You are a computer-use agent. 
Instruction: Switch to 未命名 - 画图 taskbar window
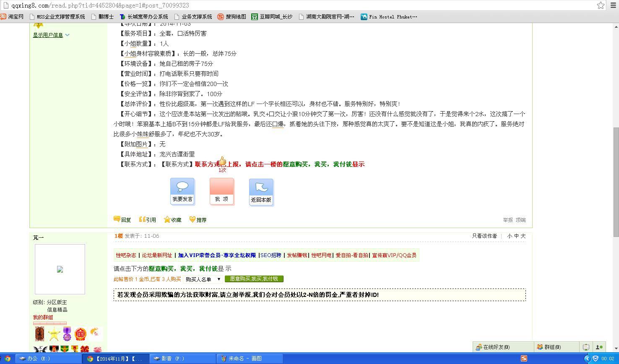[x=250, y=359]
